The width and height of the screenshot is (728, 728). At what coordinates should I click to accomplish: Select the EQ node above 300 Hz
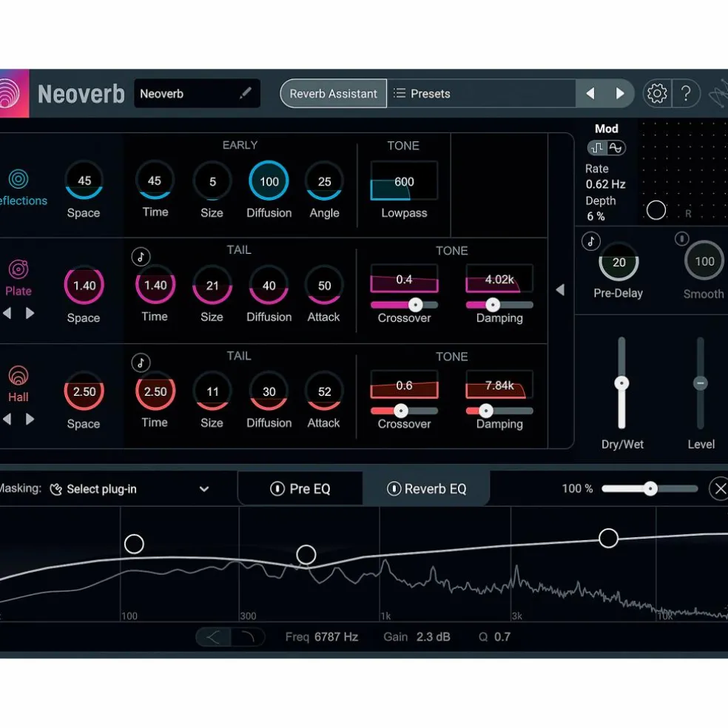[306, 554]
